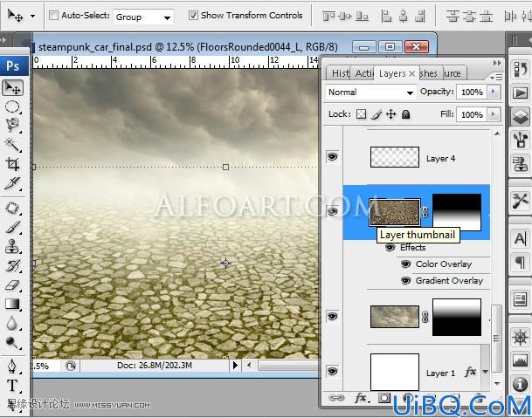Screen dimensions: 532x418
Task: Click the Align top edges button
Action: (x=328, y=16)
